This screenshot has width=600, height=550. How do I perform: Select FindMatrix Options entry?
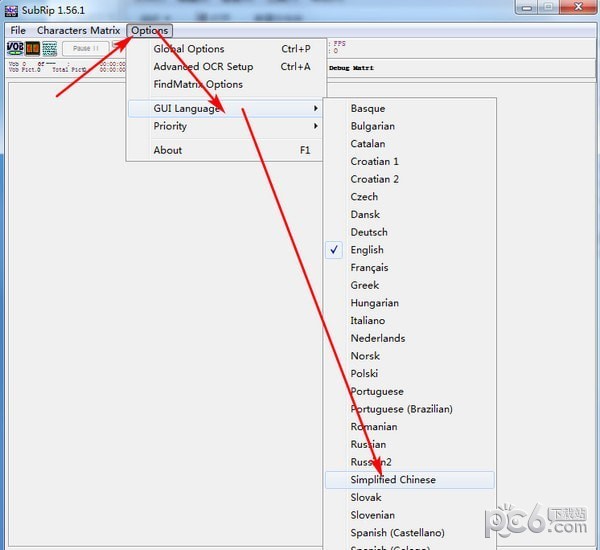(226, 84)
